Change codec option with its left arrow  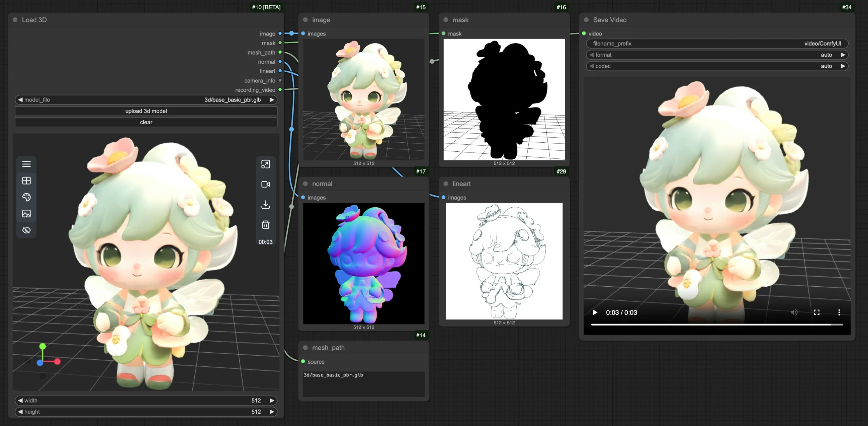coord(591,66)
